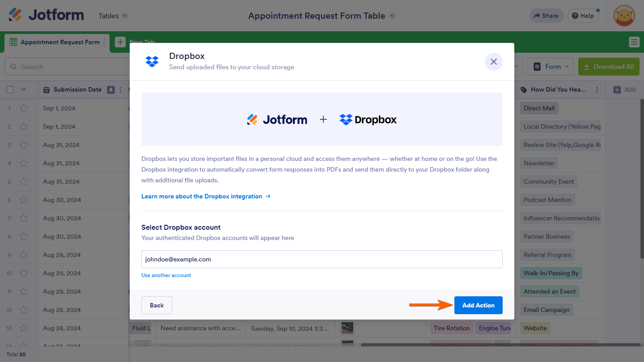This screenshot has width=644, height=362.
Task: Click the Dropbox logo in the banner
Action: 368,120
